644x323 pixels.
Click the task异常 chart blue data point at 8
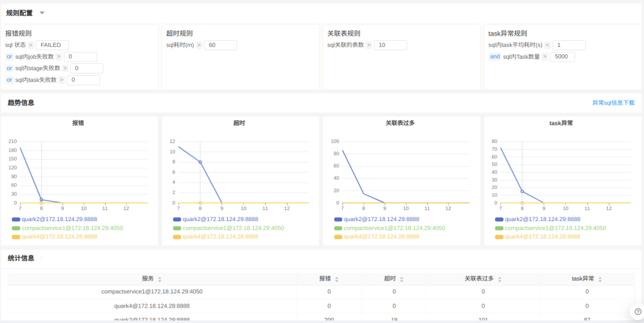click(522, 191)
